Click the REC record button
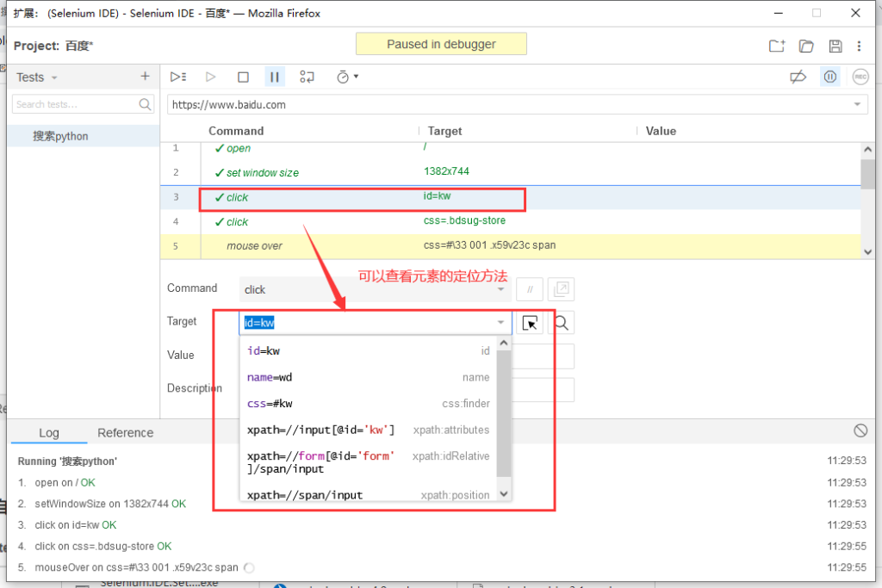This screenshot has height=588, width=882. point(860,77)
